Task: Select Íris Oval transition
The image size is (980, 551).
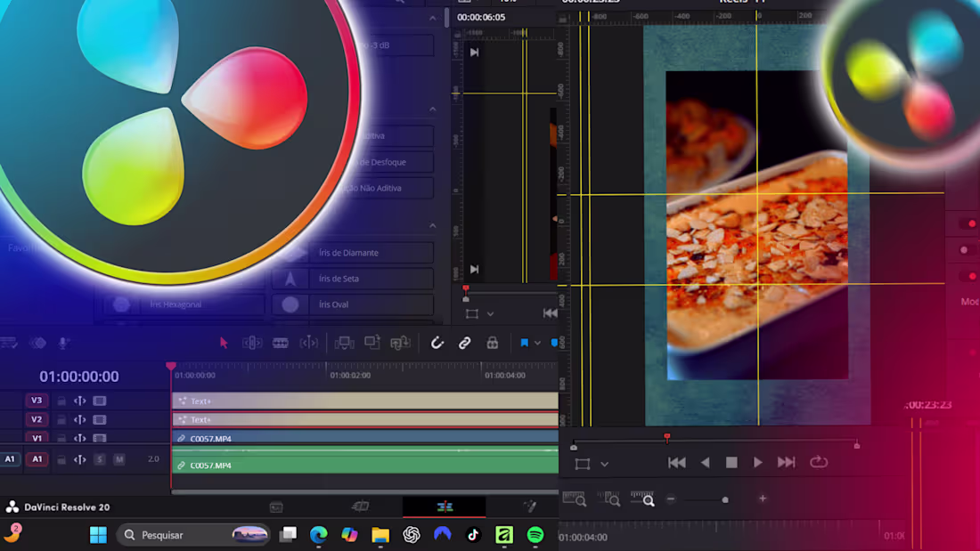Action: 353,304
